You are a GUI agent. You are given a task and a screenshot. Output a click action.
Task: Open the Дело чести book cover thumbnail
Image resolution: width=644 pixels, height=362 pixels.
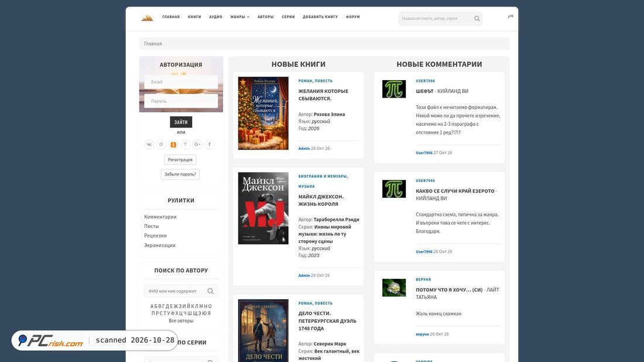263,330
